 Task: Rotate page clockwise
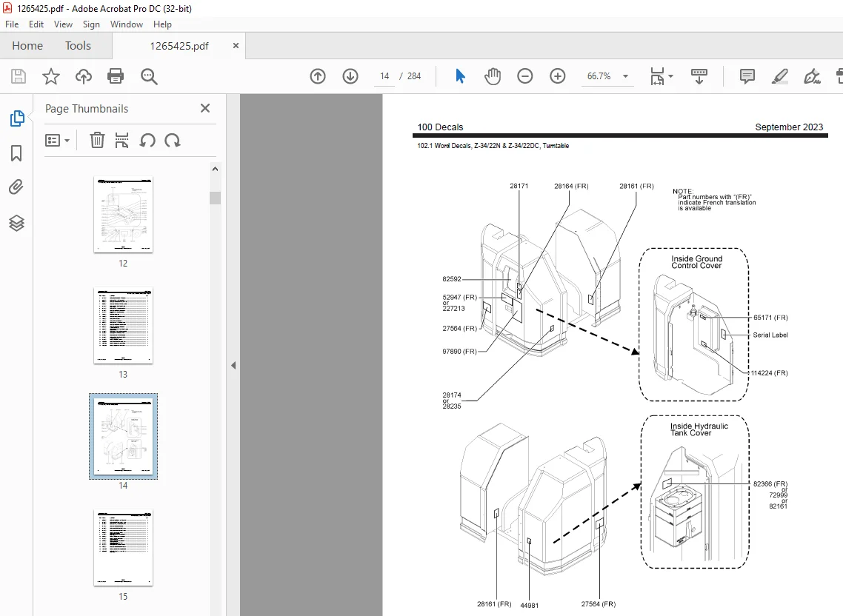pos(173,140)
